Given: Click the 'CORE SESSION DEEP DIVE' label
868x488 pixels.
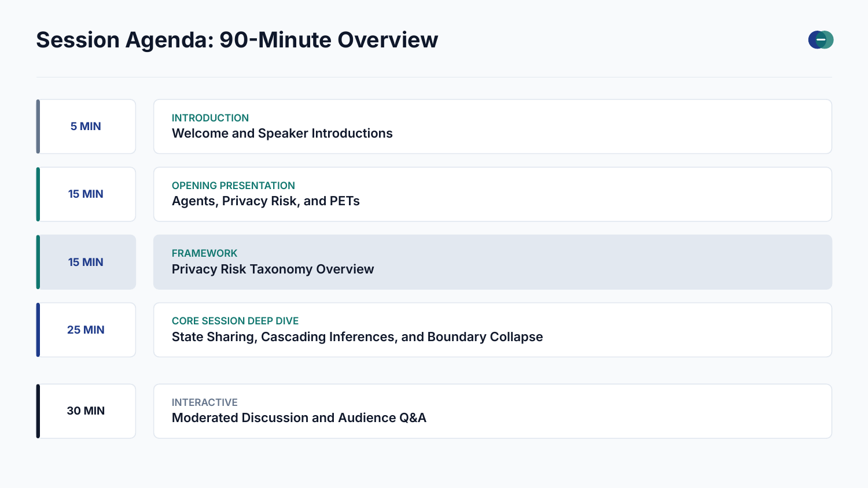Looking at the screenshot, I should pyautogui.click(x=236, y=321).
